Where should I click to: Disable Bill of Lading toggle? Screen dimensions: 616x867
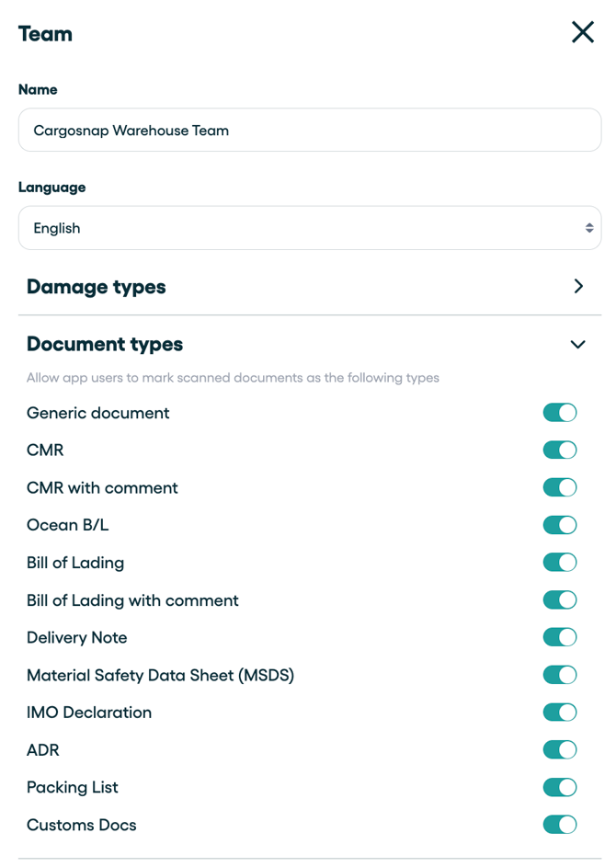[x=559, y=563]
